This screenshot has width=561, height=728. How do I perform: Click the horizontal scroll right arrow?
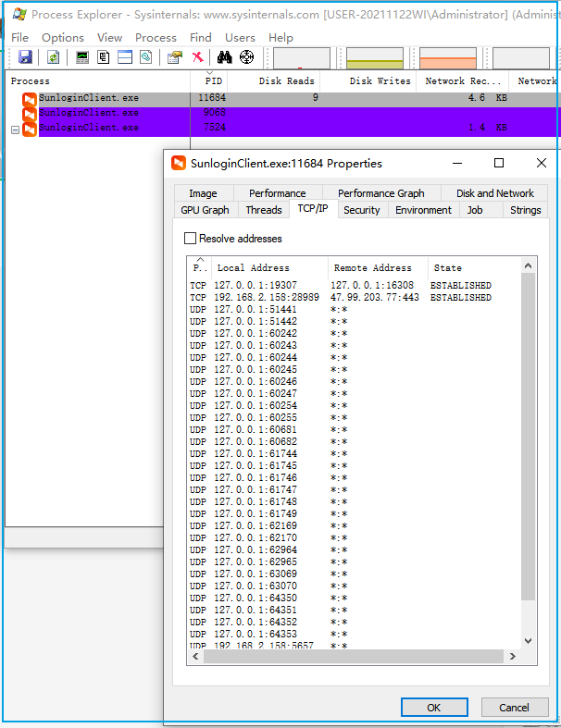pos(513,656)
